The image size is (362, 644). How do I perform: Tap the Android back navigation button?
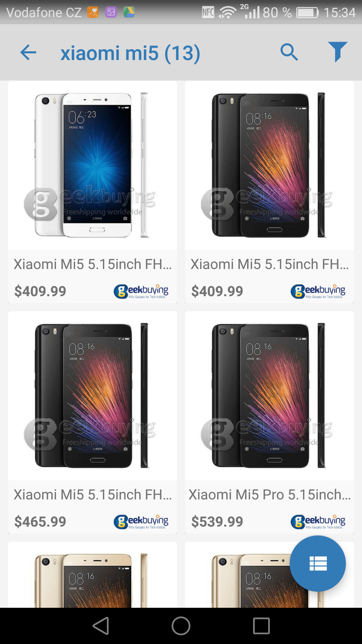101,626
